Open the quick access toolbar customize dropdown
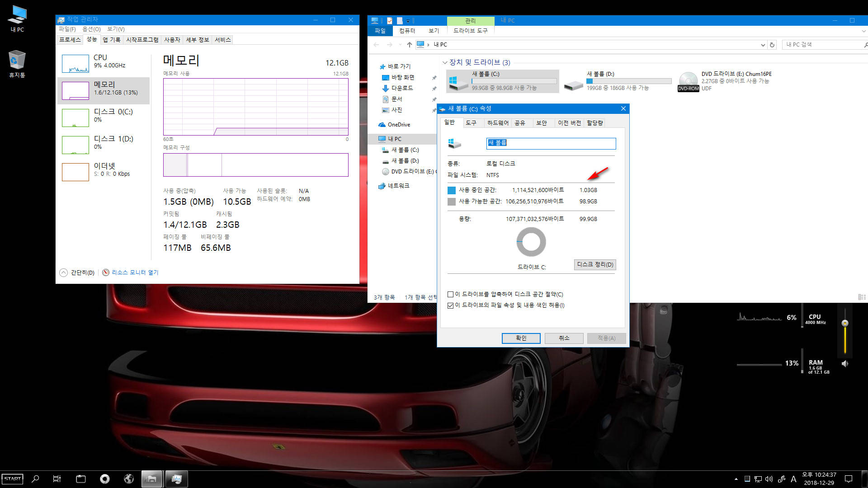The width and height of the screenshot is (868, 488). 408,20
